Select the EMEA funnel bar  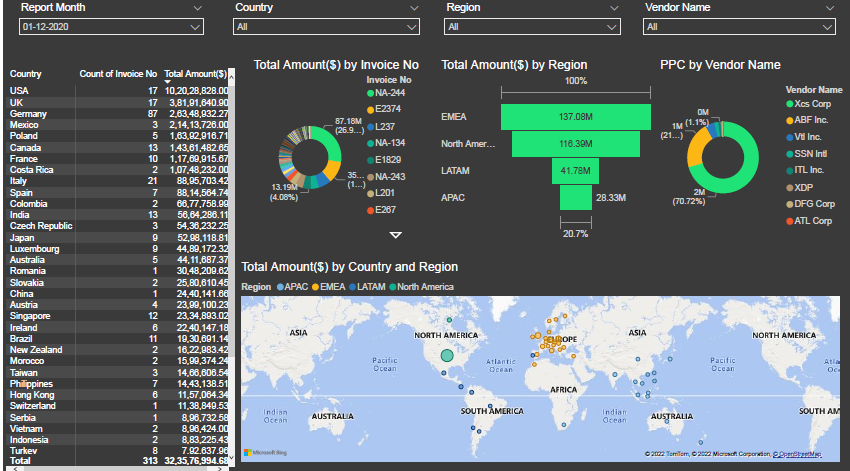[x=576, y=117]
